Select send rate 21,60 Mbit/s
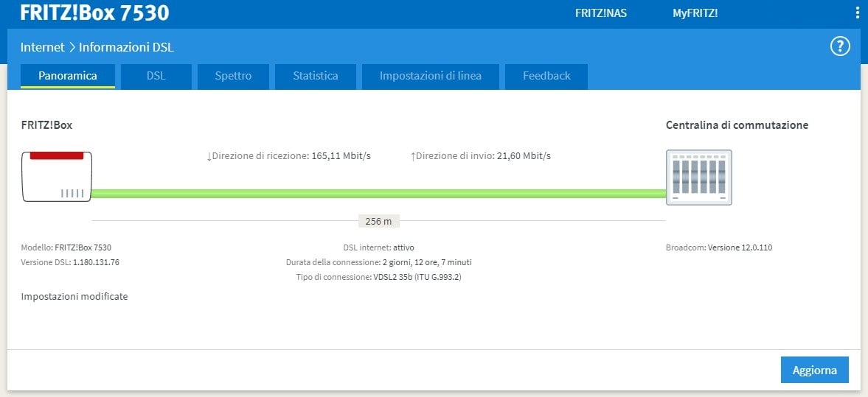 pyautogui.click(x=524, y=156)
